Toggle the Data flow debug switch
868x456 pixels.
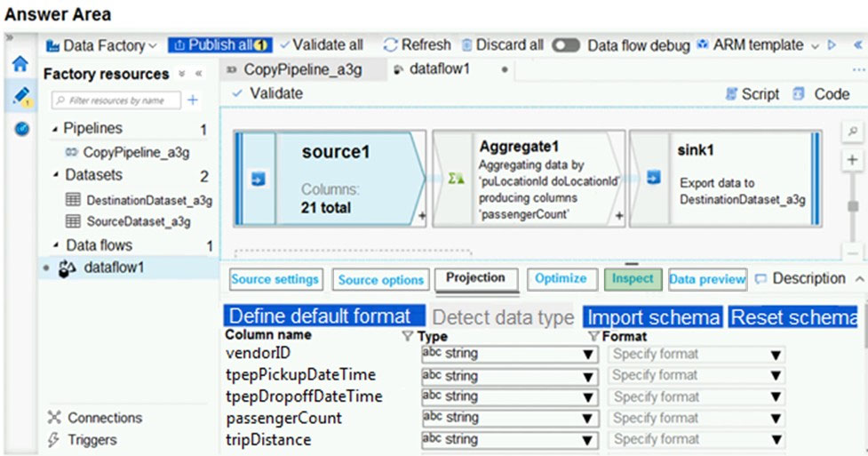tap(566, 44)
